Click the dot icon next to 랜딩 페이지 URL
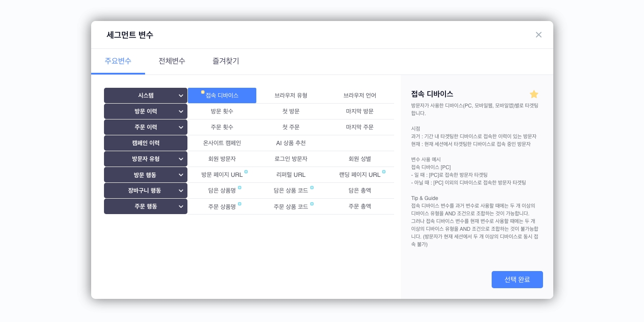This screenshot has width=644, height=322. tap(384, 172)
